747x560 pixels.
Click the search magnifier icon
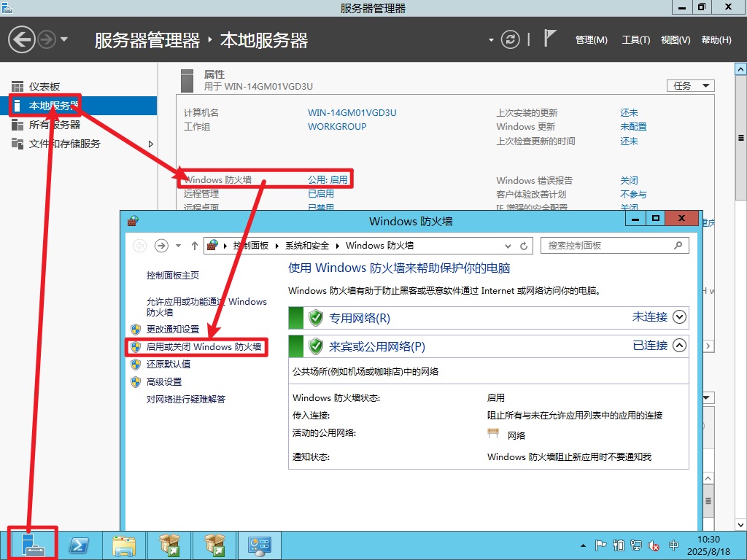tap(678, 245)
